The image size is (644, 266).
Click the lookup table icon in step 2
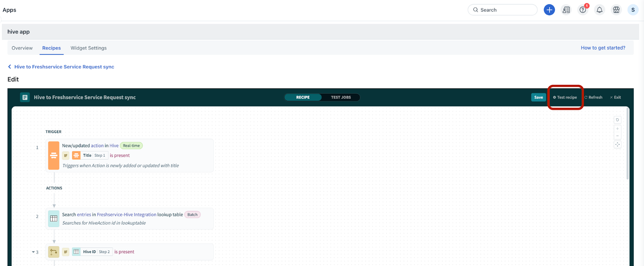click(54, 219)
